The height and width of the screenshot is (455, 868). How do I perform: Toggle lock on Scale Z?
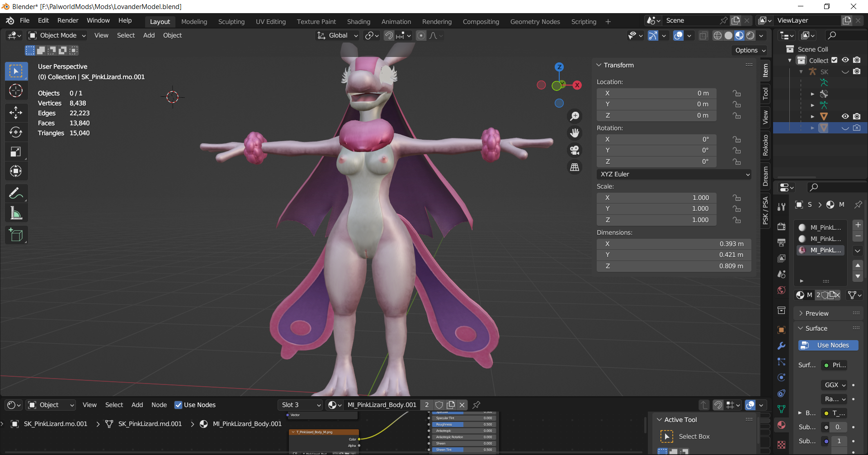[737, 220]
